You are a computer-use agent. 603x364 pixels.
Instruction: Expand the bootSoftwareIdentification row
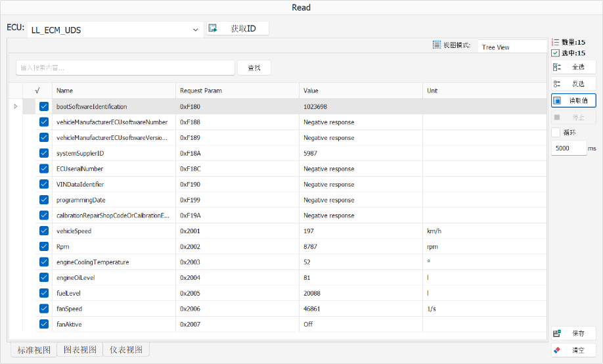pos(16,106)
